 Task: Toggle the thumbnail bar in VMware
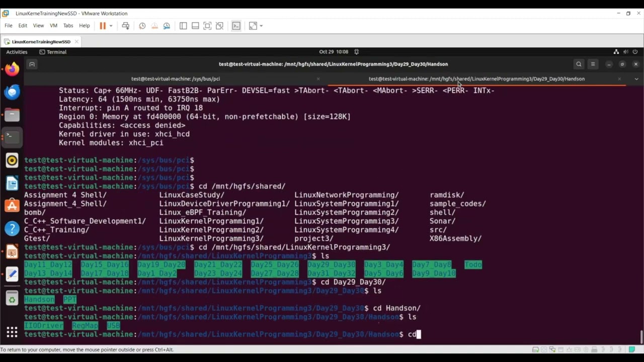click(195, 26)
